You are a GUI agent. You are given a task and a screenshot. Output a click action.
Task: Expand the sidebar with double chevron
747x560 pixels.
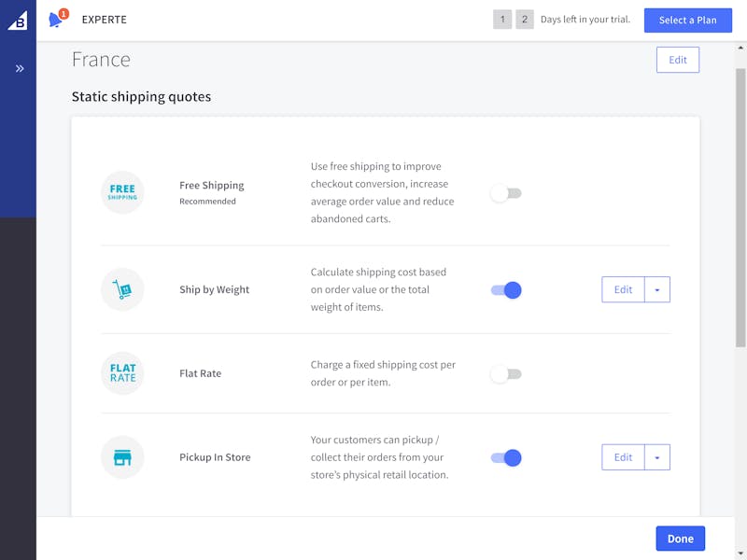(x=20, y=68)
